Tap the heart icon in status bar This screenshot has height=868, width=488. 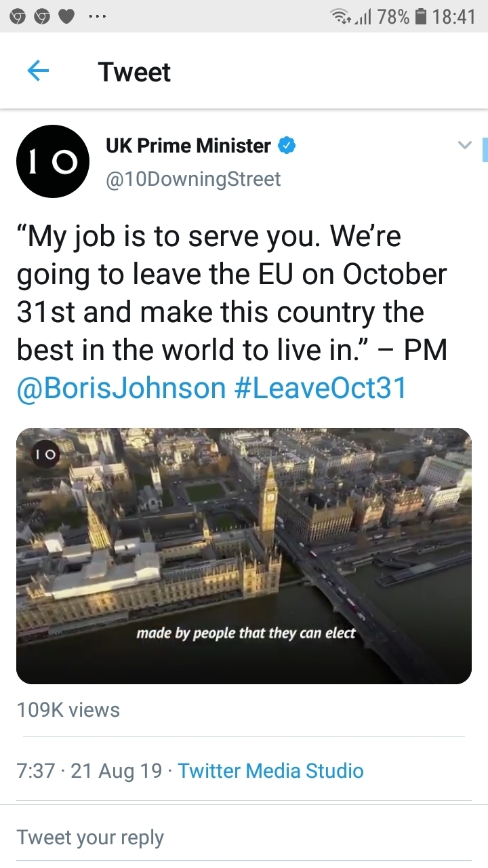[x=66, y=16]
